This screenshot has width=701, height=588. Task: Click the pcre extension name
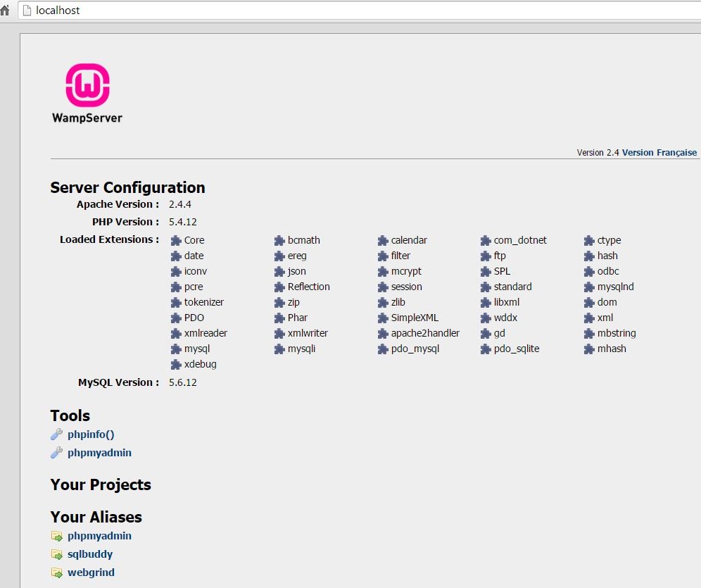194,287
